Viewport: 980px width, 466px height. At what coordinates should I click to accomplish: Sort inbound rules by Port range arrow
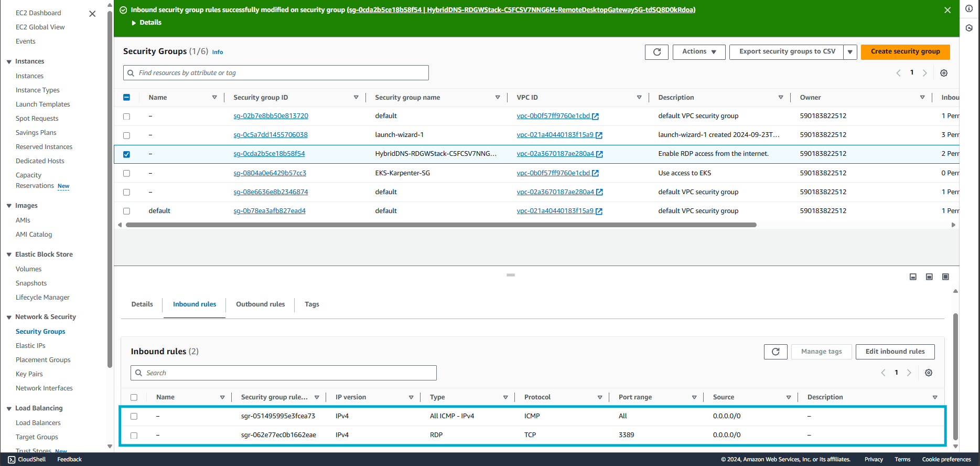694,397
